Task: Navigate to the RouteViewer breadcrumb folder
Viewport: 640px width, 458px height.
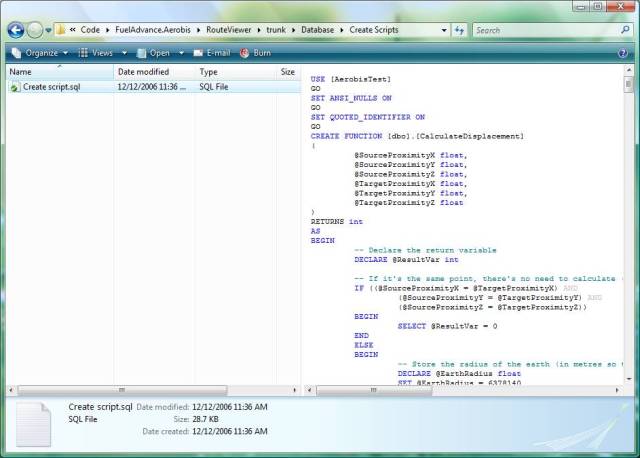Action: click(232, 30)
